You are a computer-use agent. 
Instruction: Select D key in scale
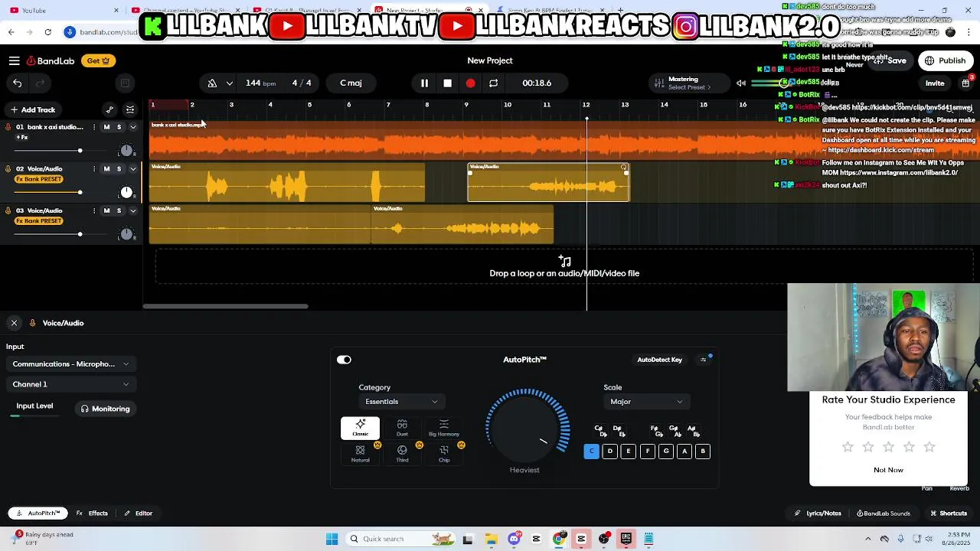tap(610, 452)
